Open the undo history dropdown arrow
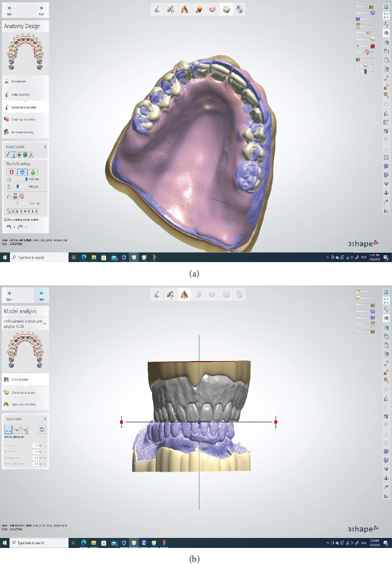 (14, 227)
